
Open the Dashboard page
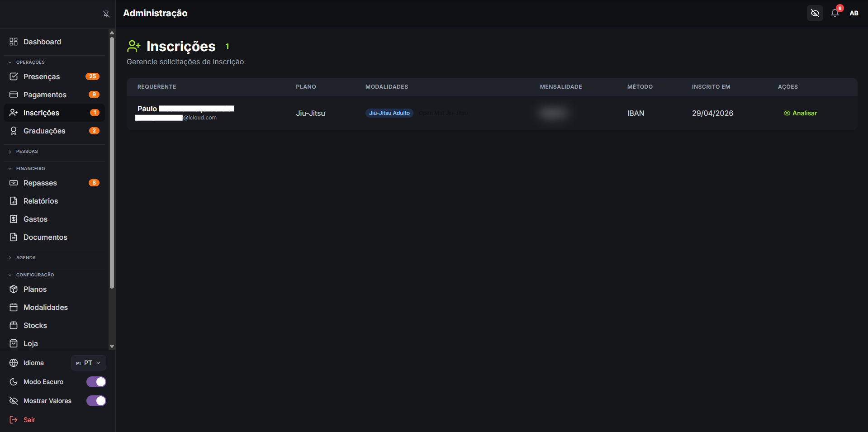click(54, 42)
